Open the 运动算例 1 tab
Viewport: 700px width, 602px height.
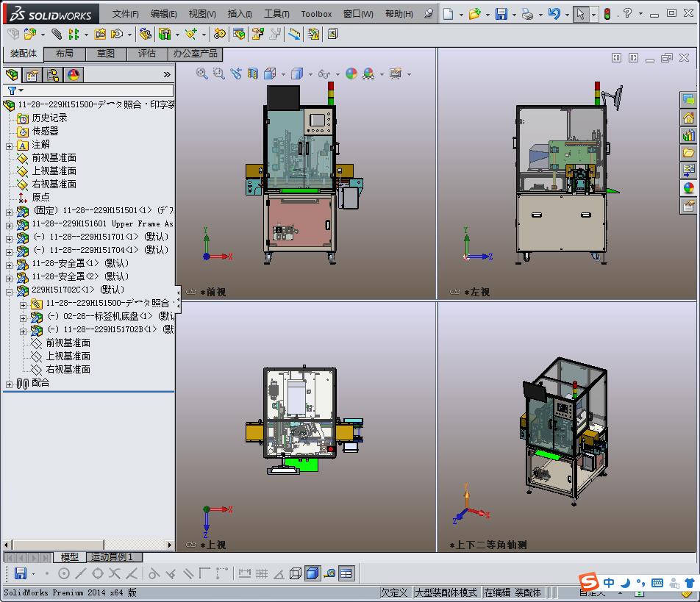[x=113, y=557]
